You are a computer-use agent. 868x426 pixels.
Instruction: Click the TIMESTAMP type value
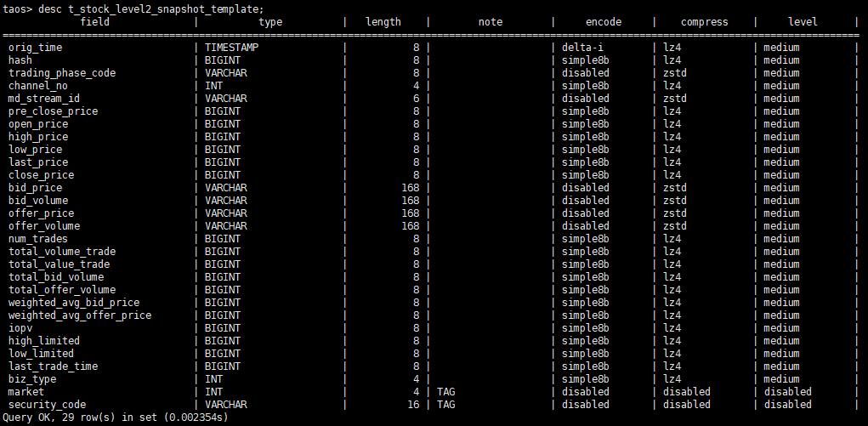(x=232, y=48)
